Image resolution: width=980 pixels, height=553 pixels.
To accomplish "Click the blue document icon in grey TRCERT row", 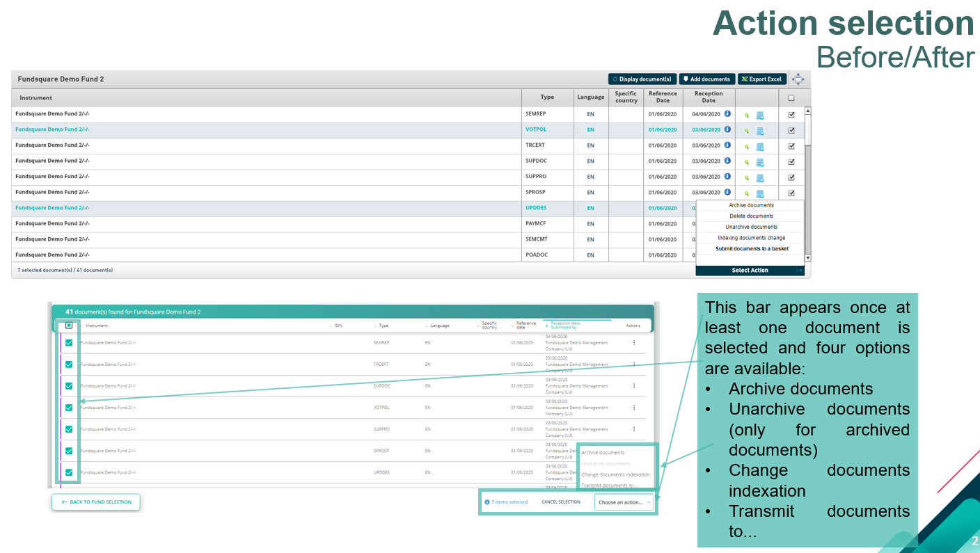I will [x=760, y=147].
